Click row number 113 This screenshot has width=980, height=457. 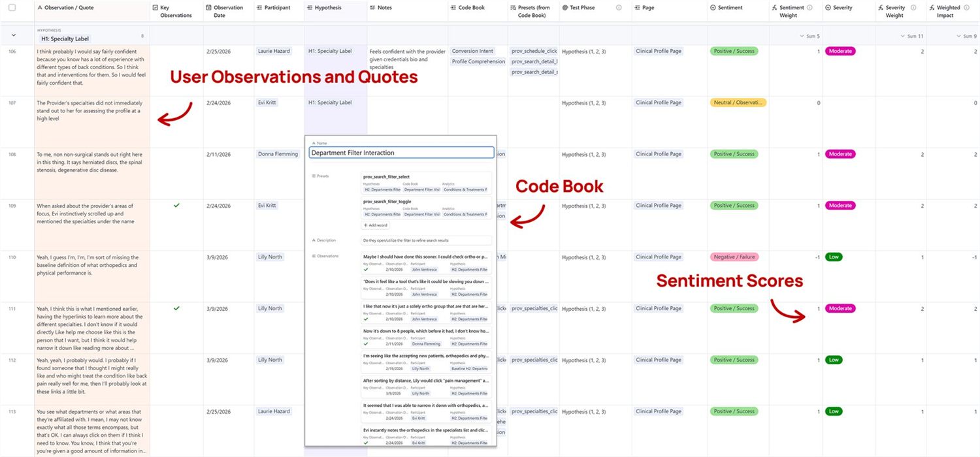12,411
